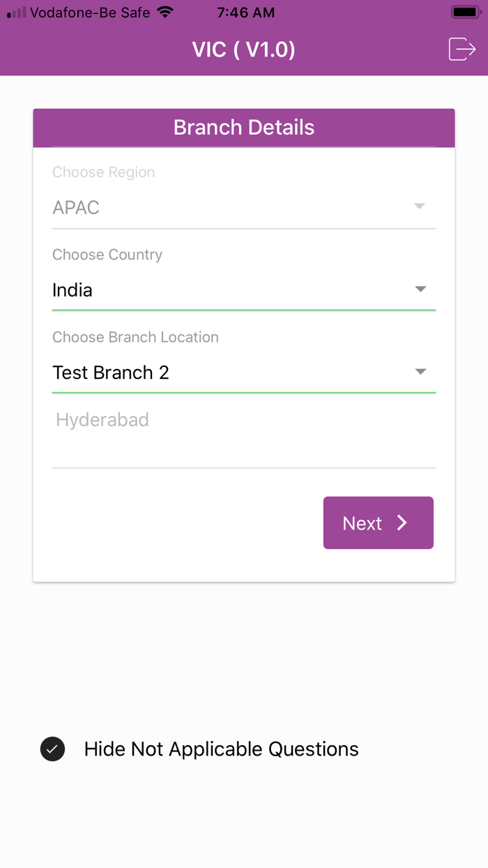This screenshot has width=488, height=868.
Task: Click the Choose Branch Location label
Action: [x=135, y=337]
